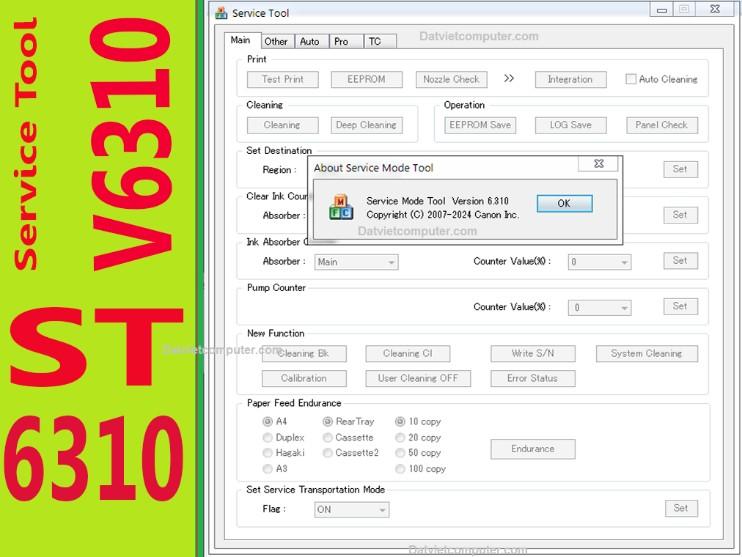The height and width of the screenshot is (557, 742).
Task: Select 100 copy radio button
Action: point(400,469)
